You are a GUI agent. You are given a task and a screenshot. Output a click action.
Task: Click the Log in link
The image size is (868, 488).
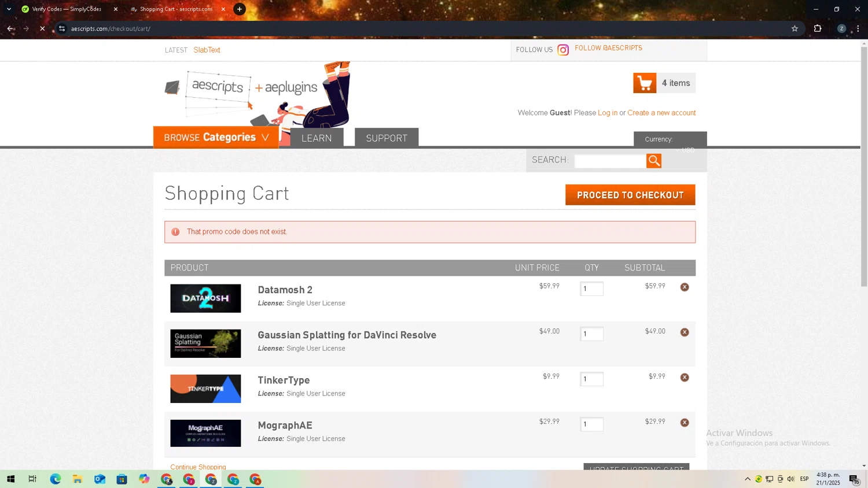[608, 113]
